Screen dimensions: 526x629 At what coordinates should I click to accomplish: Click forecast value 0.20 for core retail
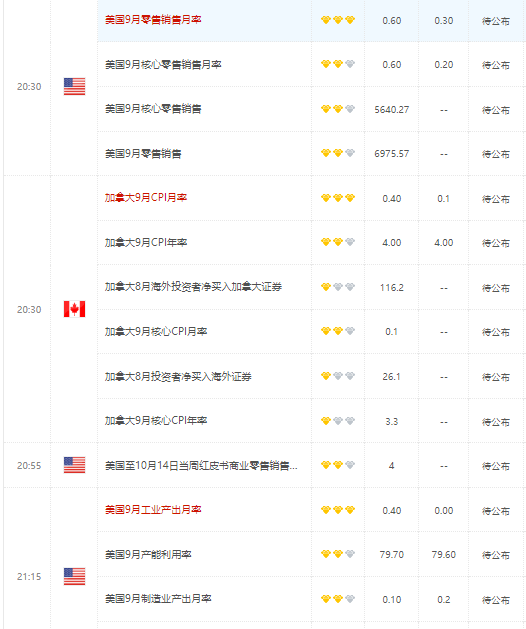(443, 65)
